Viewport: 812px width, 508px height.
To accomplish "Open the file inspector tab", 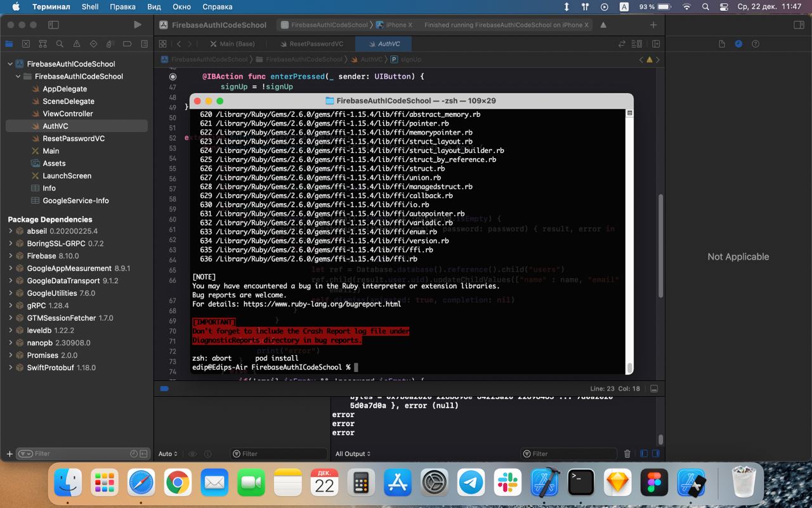I will (x=722, y=44).
